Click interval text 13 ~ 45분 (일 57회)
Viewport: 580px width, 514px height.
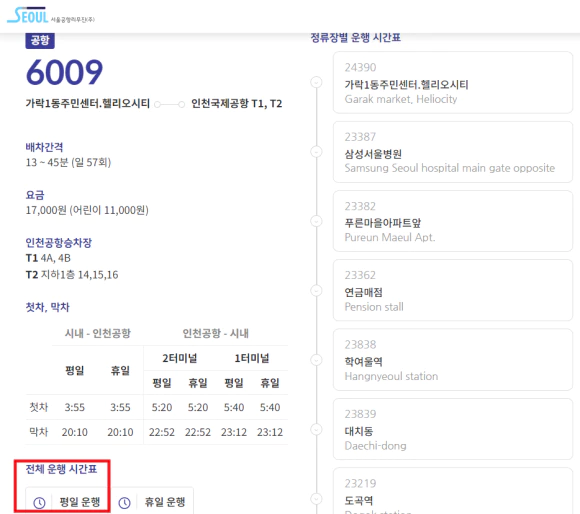(68, 162)
